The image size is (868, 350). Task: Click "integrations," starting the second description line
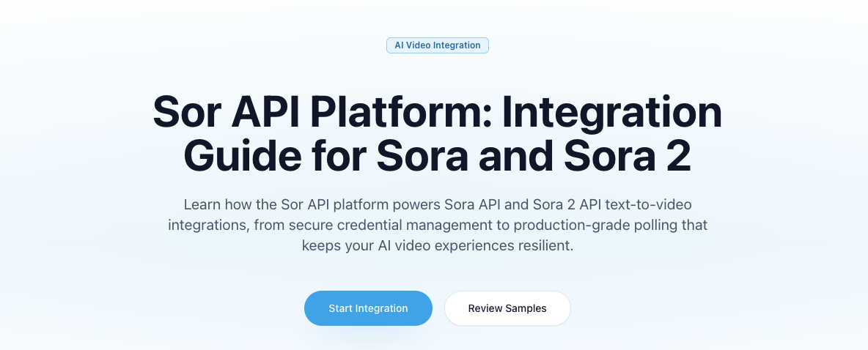[209, 225]
